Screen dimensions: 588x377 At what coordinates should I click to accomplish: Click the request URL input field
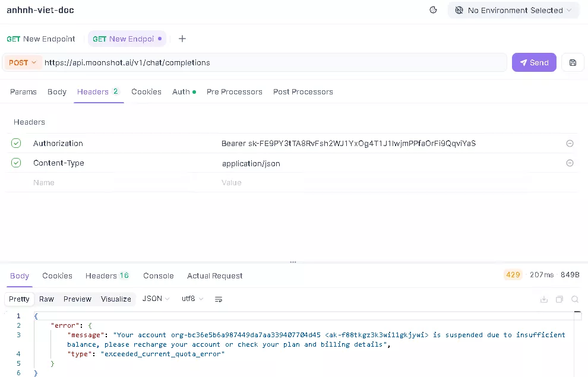tap(273, 62)
